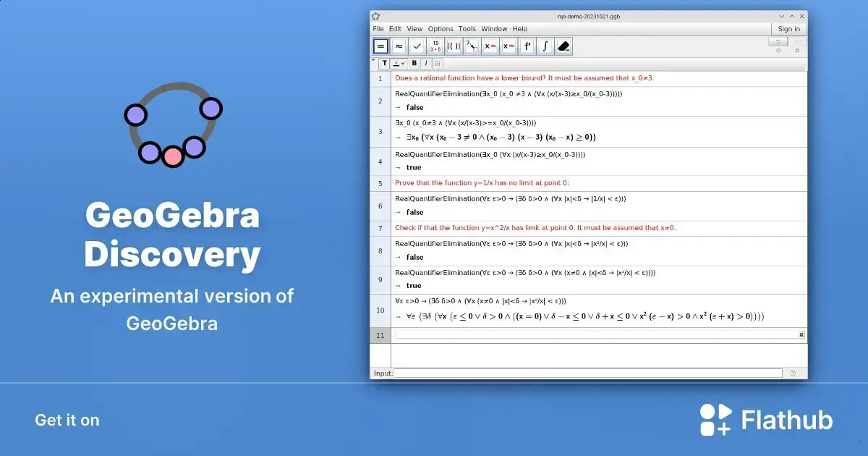The height and width of the screenshot is (456, 868).
Task: Click the 'false' output in row 2
Action: tap(415, 108)
